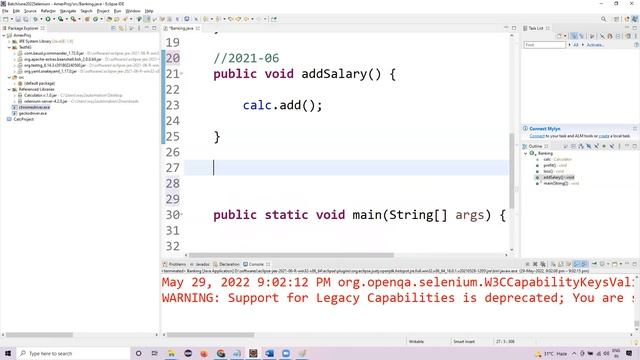This screenshot has width=640, height=360.
Task: Switch to the Declaration tab
Action: click(227, 264)
